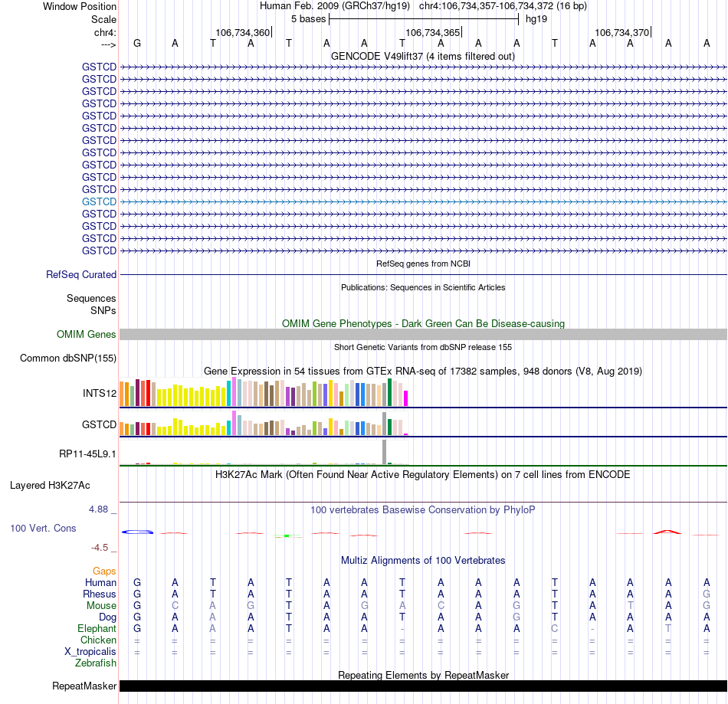Click the blue PhyloP conservation peak at first base
Image resolution: width=728 pixels, height=704 pixels.
[x=137, y=532]
